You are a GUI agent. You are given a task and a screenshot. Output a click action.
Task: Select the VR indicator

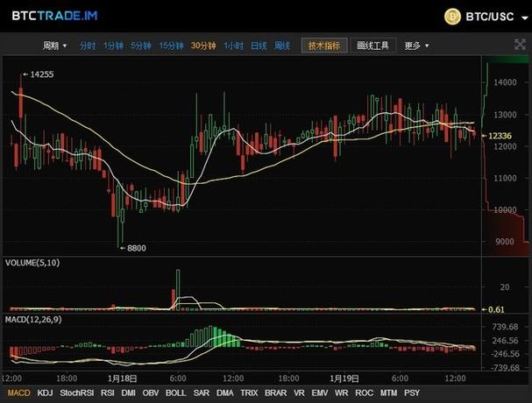click(x=299, y=392)
